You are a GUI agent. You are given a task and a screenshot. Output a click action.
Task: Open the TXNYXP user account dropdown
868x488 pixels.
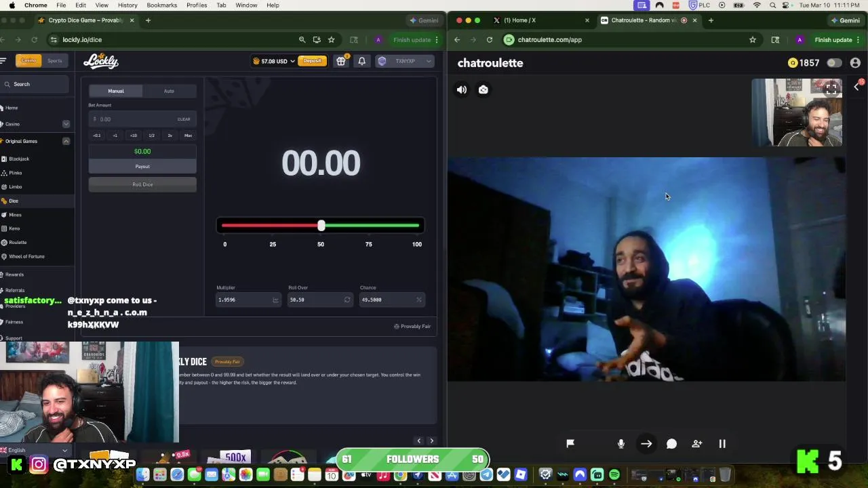pyautogui.click(x=405, y=61)
